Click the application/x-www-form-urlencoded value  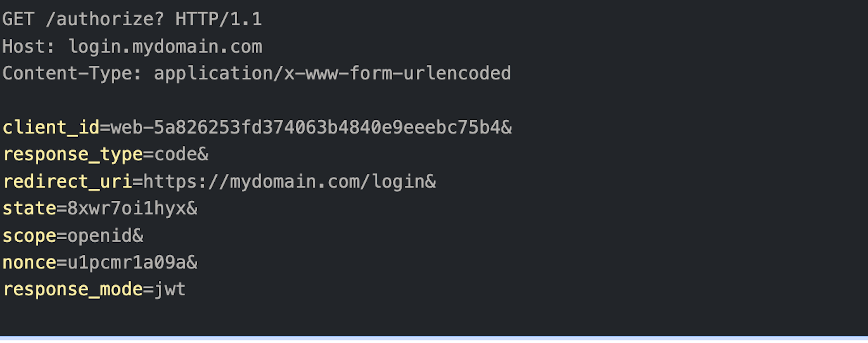pyautogui.click(x=332, y=74)
